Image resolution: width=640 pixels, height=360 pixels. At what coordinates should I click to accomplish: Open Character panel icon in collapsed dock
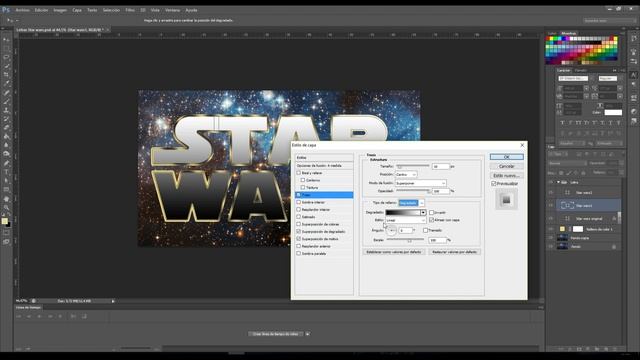coord(633,75)
